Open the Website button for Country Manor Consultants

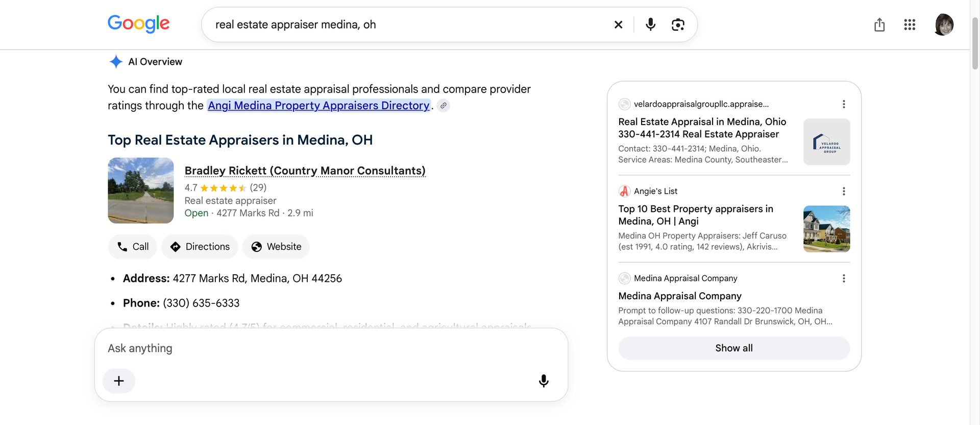point(276,247)
